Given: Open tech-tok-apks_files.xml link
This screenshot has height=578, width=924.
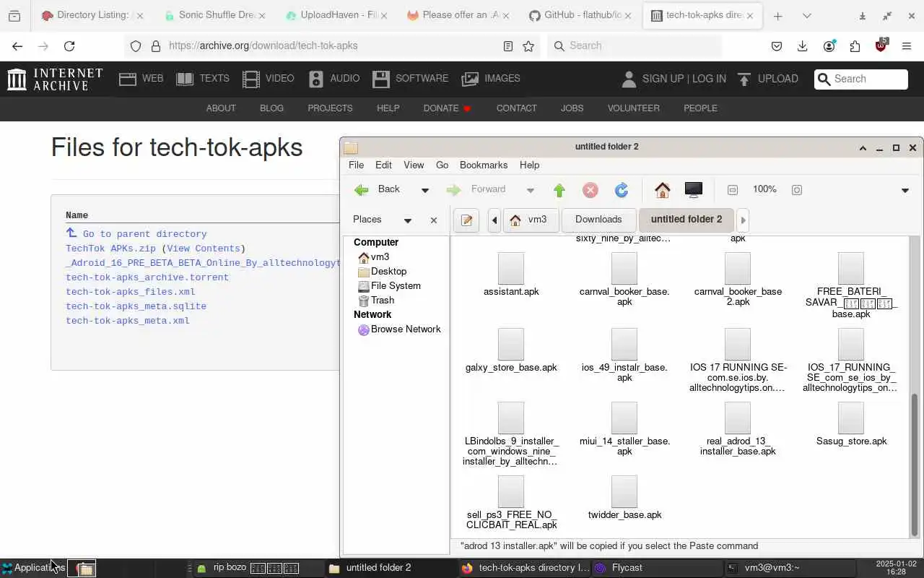Looking at the screenshot, I should point(131,291).
